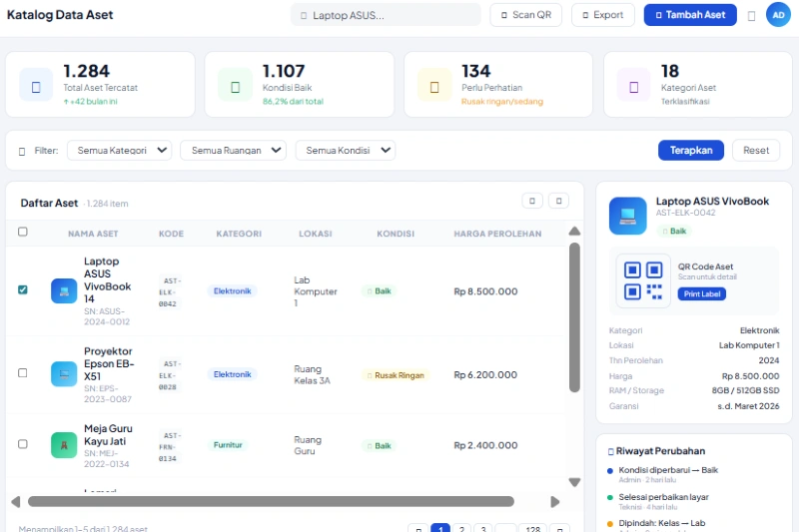The image size is (799, 532).
Task: Click the Kategori Aset card icon
Action: pos(634,87)
